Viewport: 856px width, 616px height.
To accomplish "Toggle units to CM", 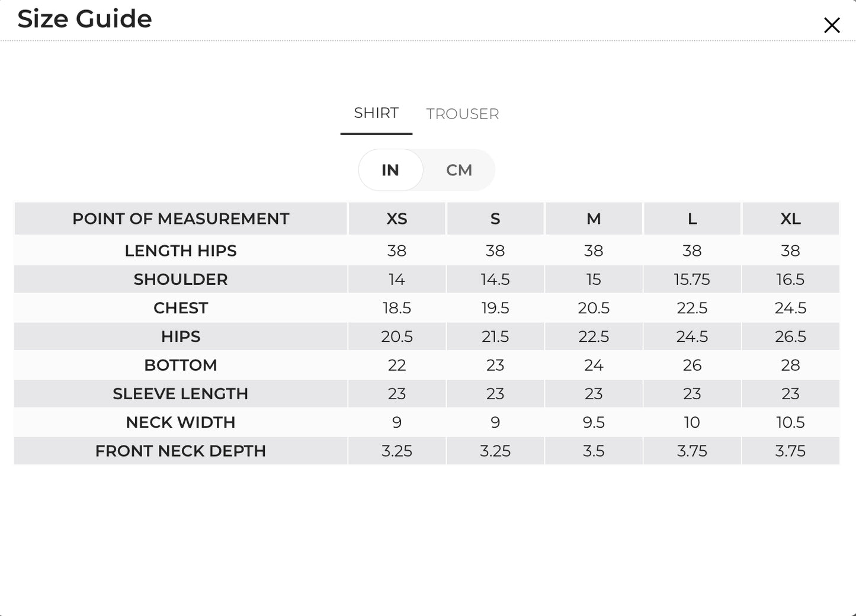I will tap(459, 170).
